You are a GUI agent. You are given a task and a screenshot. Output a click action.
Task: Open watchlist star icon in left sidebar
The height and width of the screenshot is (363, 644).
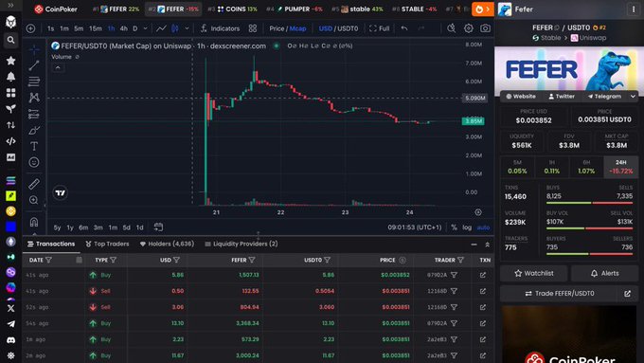[10, 61]
